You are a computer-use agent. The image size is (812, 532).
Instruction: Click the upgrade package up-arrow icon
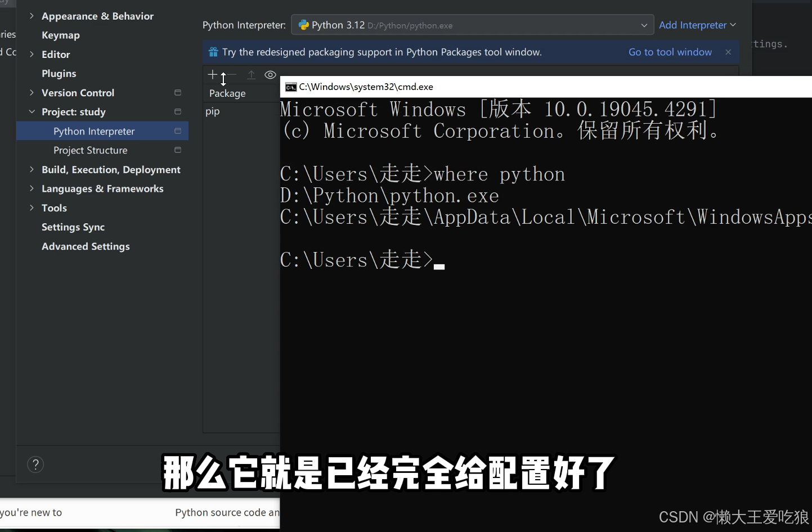tap(252, 74)
